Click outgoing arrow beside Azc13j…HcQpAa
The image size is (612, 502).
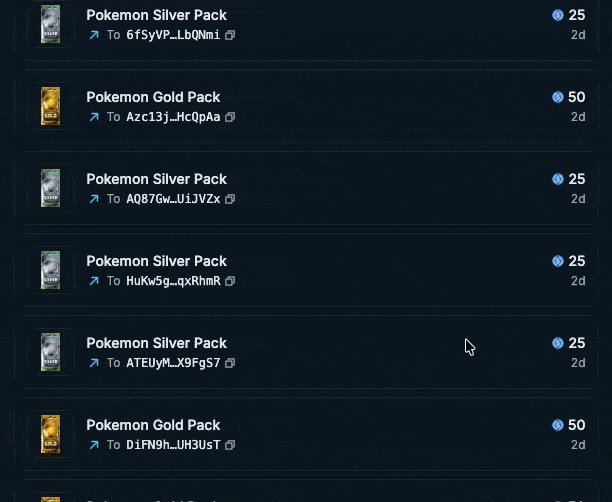pos(94,117)
